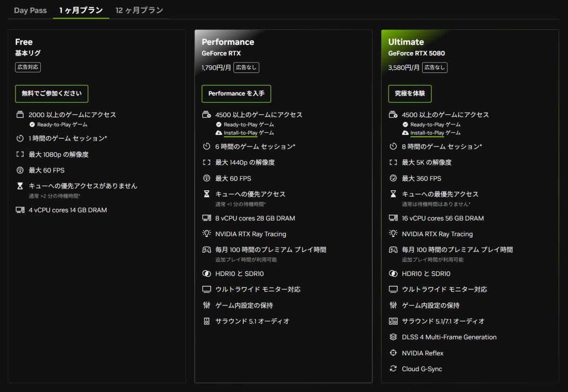Click the Ultimate plan title
Image resolution: width=568 pixels, height=392 pixels.
click(x=406, y=42)
